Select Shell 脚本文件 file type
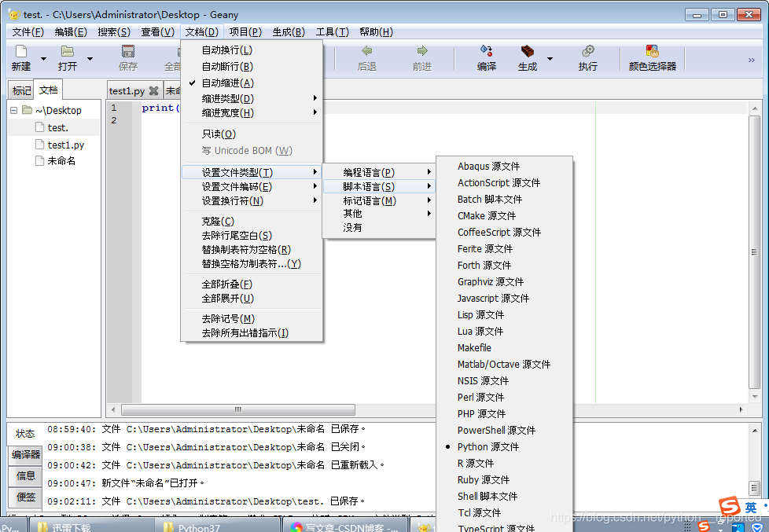The width and height of the screenshot is (769, 532). click(504, 496)
